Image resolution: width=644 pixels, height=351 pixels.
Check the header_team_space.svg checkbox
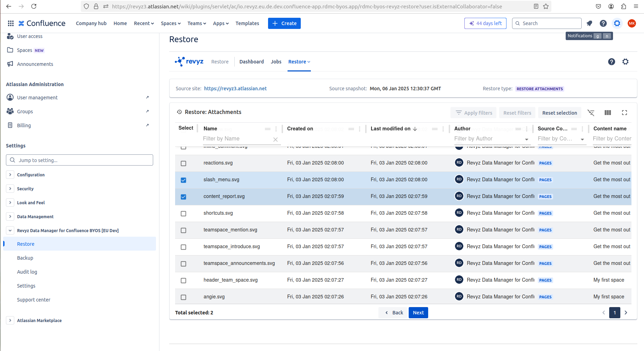[183, 280]
